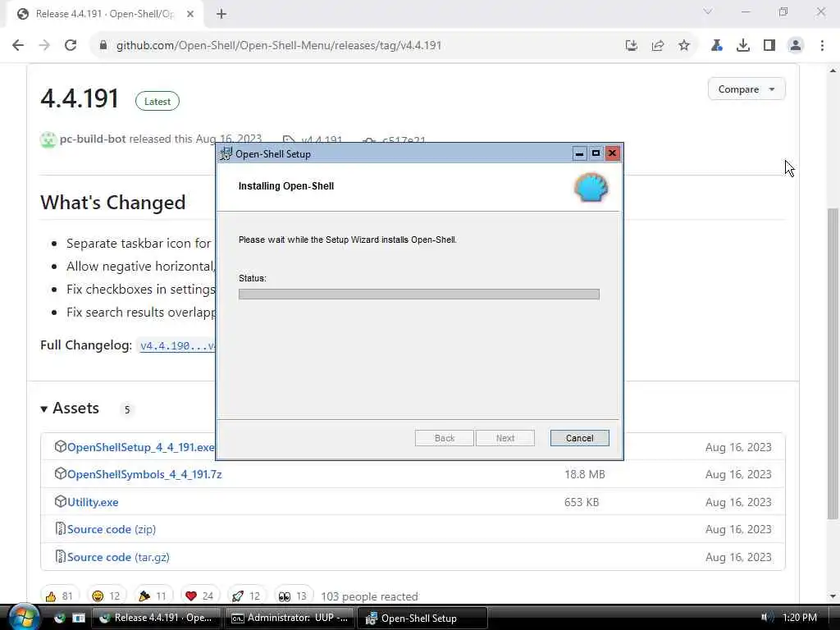
Task: Reload the GitHub release page
Action: pyautogui.click(x=71, y=46)
